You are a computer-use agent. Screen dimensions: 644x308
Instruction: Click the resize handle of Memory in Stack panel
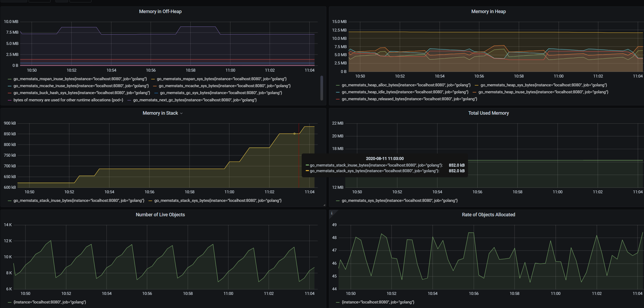point(324,205)
